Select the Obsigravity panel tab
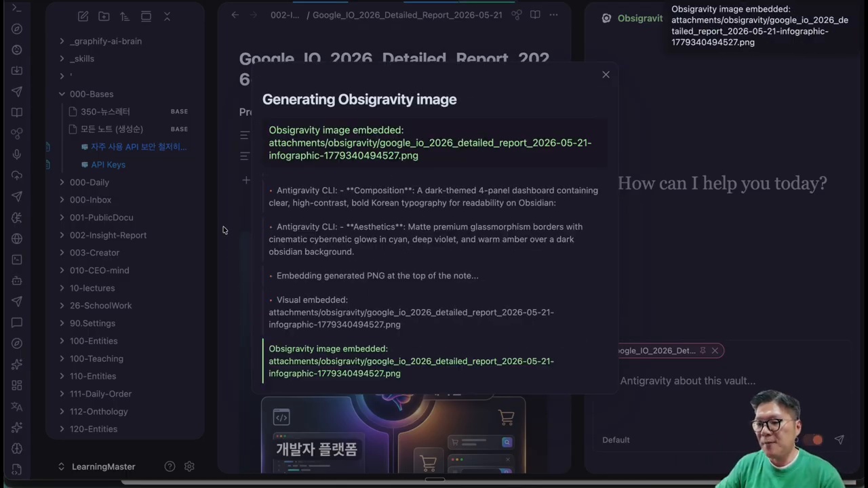 tap(633, 18)
